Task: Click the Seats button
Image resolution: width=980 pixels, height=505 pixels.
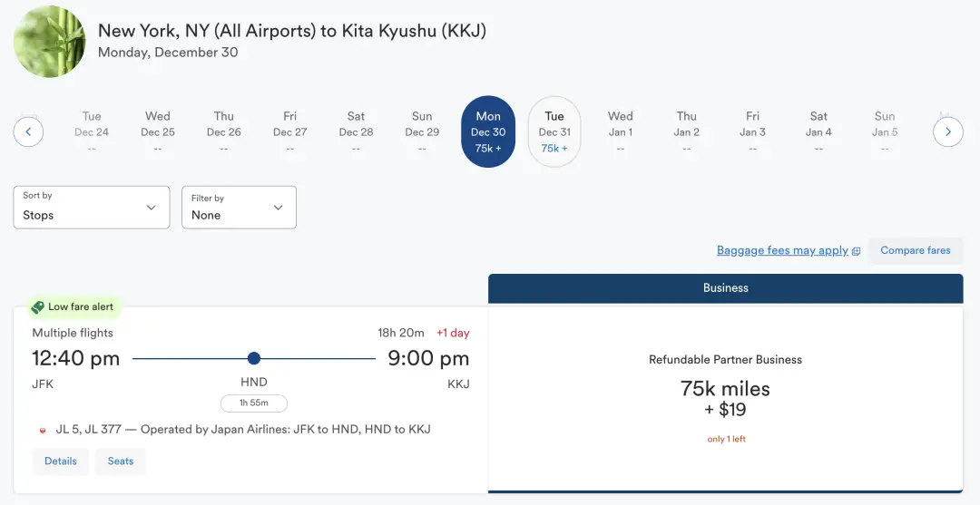Action: (x=121, y=461)
